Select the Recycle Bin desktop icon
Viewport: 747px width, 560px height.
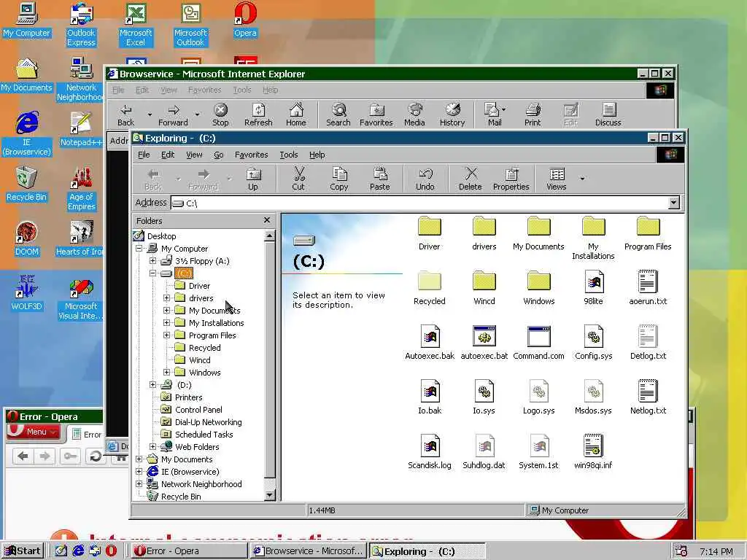point(26,184)
